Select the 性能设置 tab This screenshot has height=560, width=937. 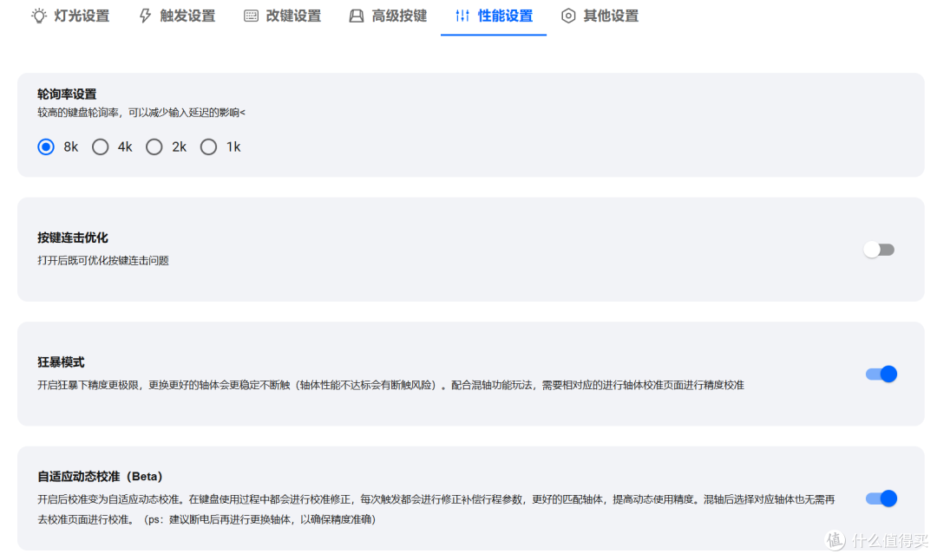[494, 16]
